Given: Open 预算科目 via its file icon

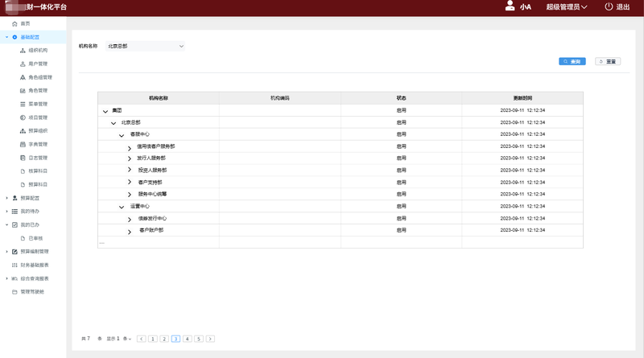Looking at the screenshot, I should click(23, 185).
